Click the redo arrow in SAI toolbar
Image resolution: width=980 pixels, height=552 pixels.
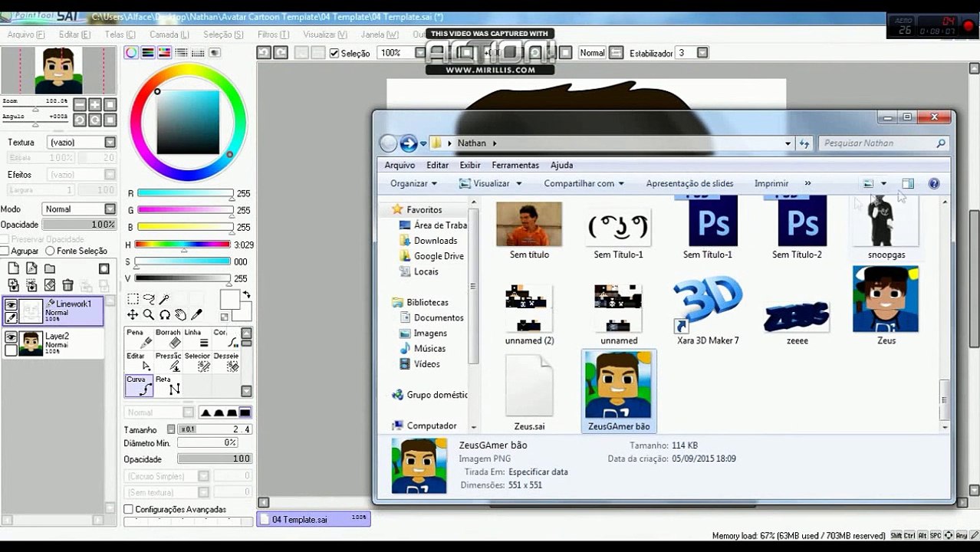281,52
